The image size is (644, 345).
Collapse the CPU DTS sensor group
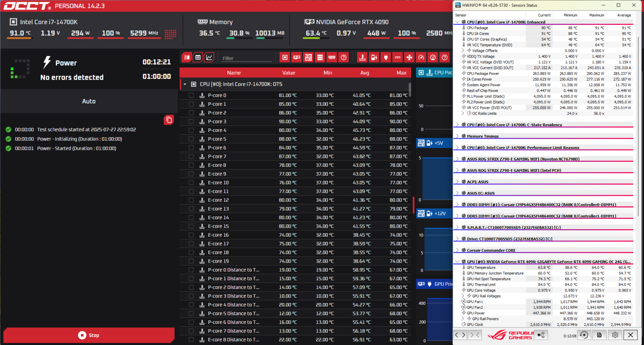pos(185,84)
